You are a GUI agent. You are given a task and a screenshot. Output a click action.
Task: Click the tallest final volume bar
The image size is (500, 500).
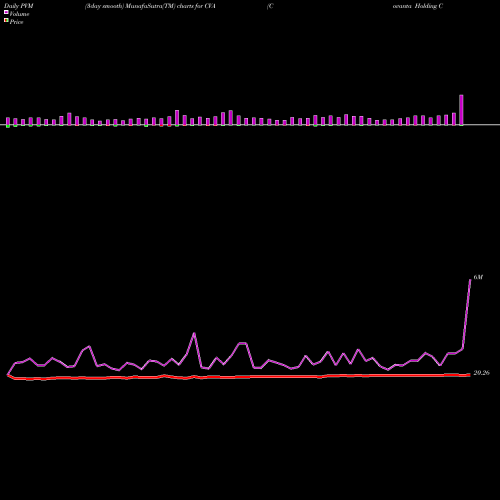point(461,110)
